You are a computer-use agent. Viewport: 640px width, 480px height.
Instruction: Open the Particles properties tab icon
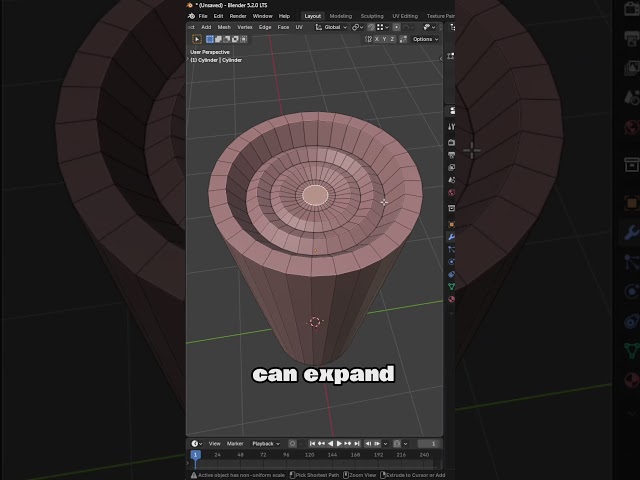[451, 249]
